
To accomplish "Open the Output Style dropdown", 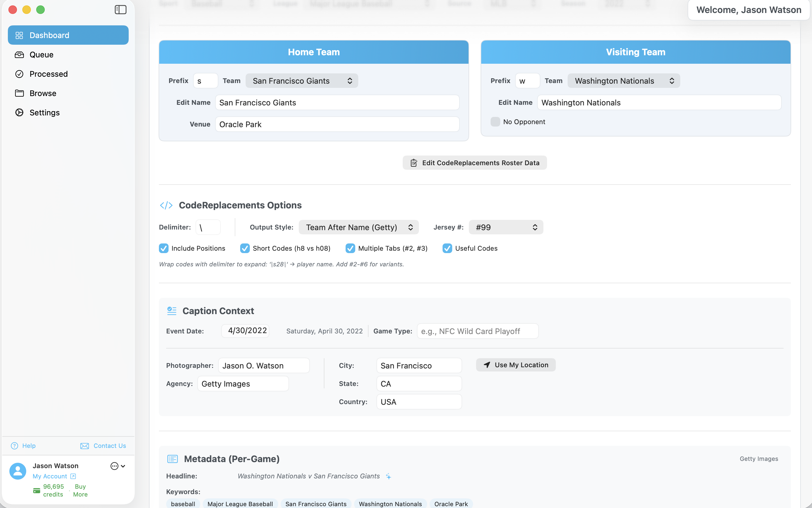I will point(359,227).
